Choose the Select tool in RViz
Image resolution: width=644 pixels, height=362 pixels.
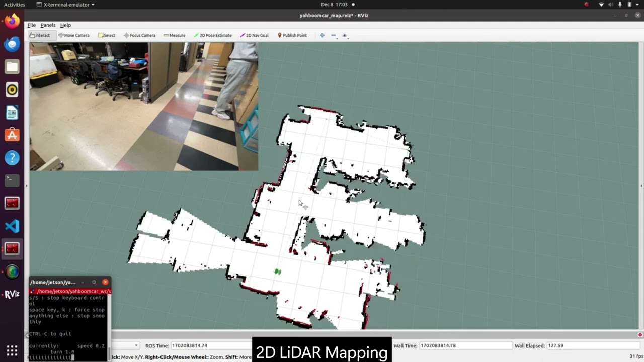coord(107,35)
